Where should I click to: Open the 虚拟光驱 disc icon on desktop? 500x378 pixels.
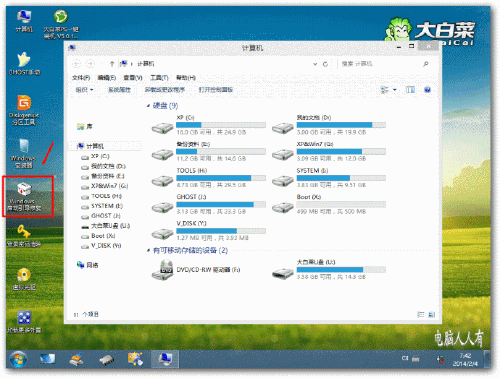pyautogui.click(x=24, y=279)
